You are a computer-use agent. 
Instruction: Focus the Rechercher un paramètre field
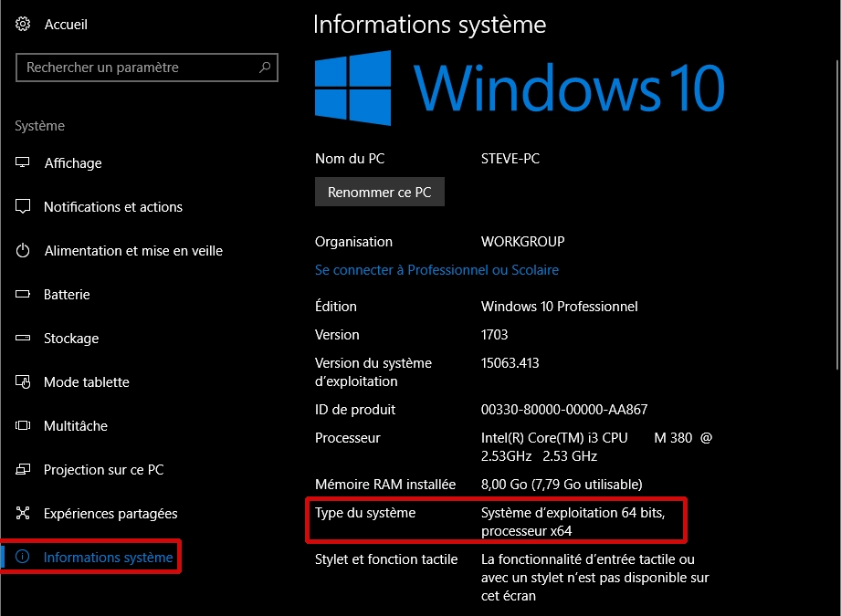(x=137, y=68)
